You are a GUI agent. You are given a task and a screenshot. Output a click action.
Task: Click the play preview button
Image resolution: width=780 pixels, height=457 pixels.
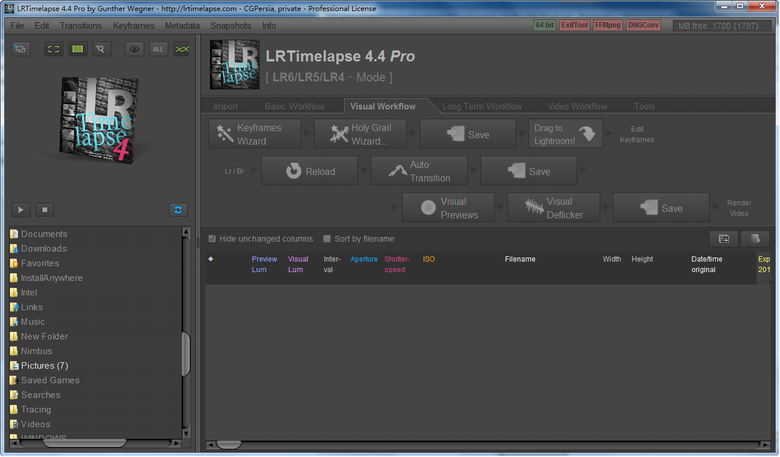tap(21, 209)
